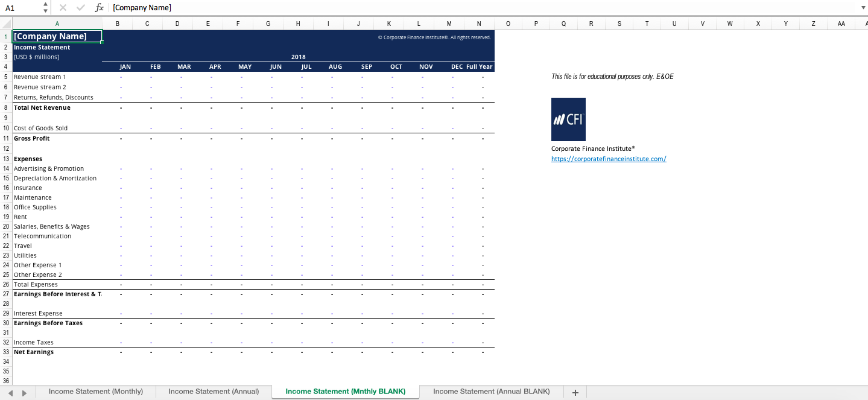Click the right sheet navigation arrow

coord(24,392)
